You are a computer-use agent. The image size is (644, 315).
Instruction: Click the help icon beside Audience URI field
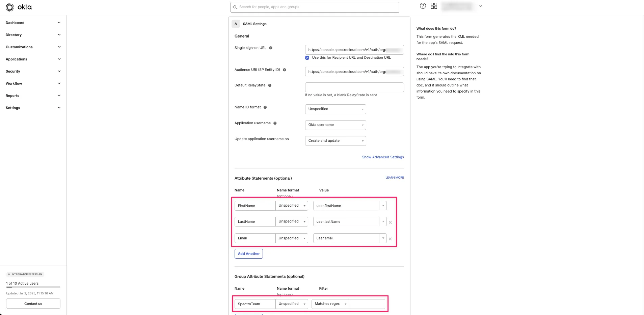tap(284, 70)
